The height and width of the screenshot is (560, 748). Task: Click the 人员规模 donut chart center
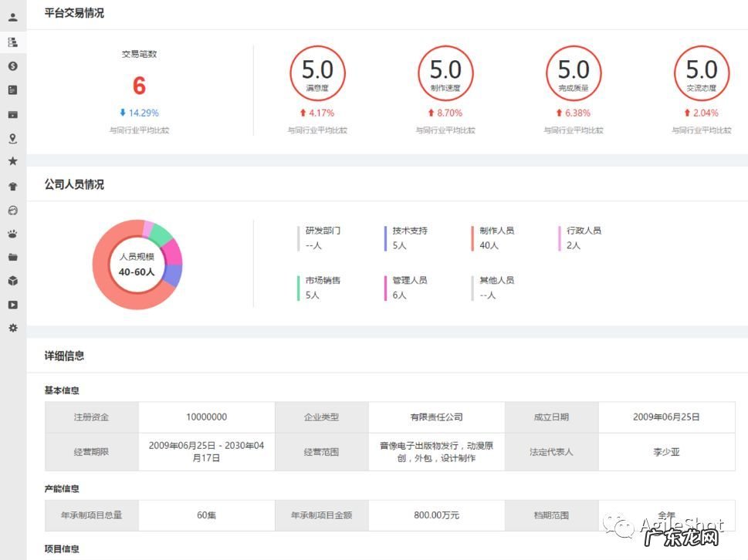[137, 265]
